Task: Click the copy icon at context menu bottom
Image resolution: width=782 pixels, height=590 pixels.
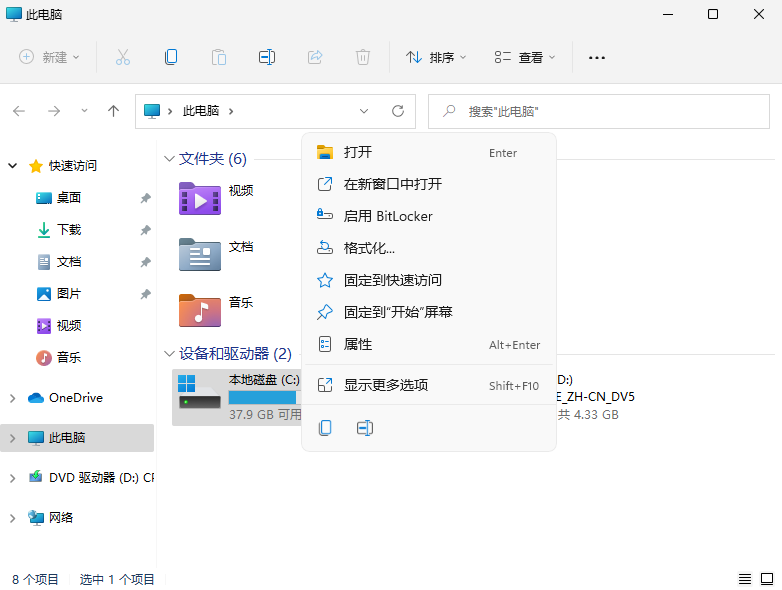Action: [325, 428]
